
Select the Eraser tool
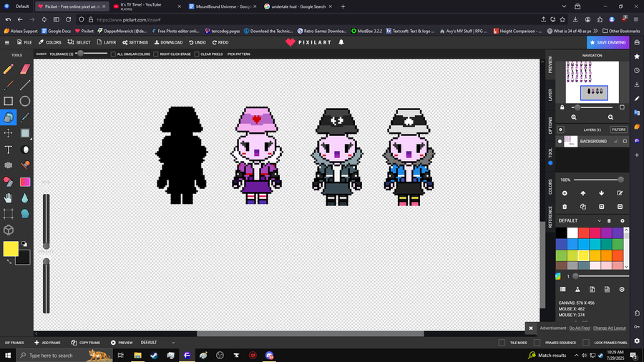coord(25,69)
